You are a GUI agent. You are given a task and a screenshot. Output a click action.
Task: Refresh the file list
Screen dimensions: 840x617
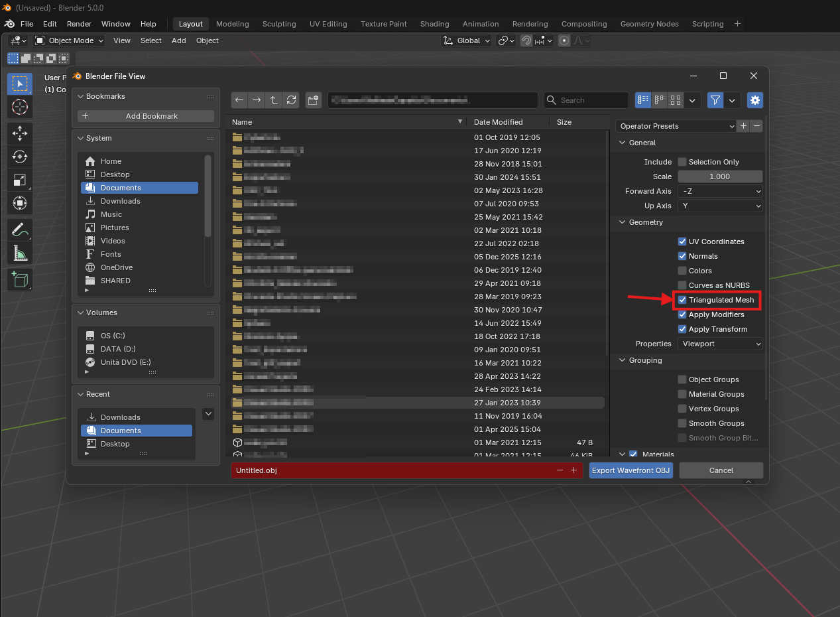coord(291,100)
